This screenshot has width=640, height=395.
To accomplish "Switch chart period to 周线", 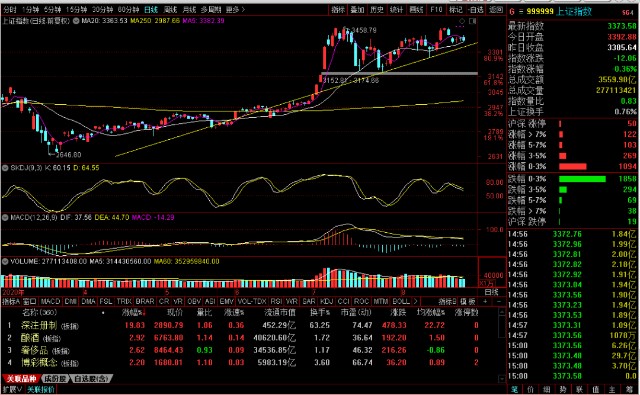I will tap(170, 9).
